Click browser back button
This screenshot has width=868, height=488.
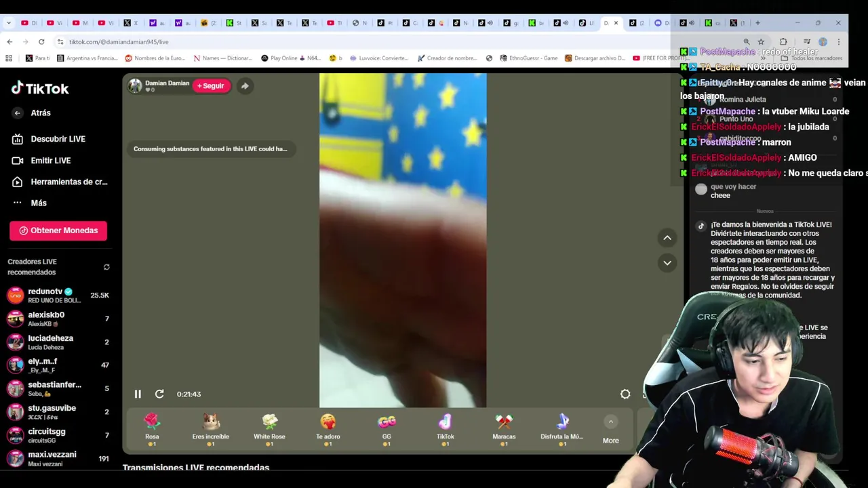[x=9, y=41]
